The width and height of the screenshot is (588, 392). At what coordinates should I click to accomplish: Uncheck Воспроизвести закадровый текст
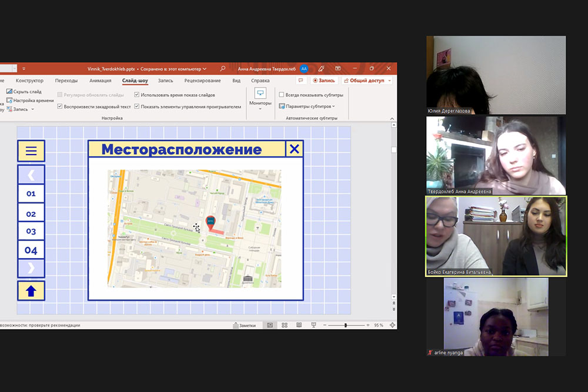(x=60, y=107)
